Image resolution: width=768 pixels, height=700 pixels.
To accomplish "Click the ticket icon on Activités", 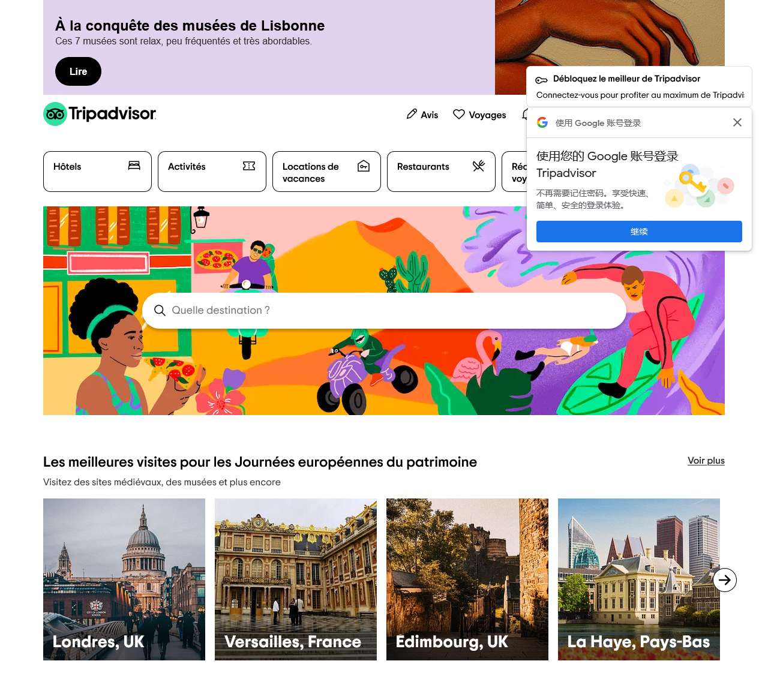I will pyautogui.click(x=249, y=166).
